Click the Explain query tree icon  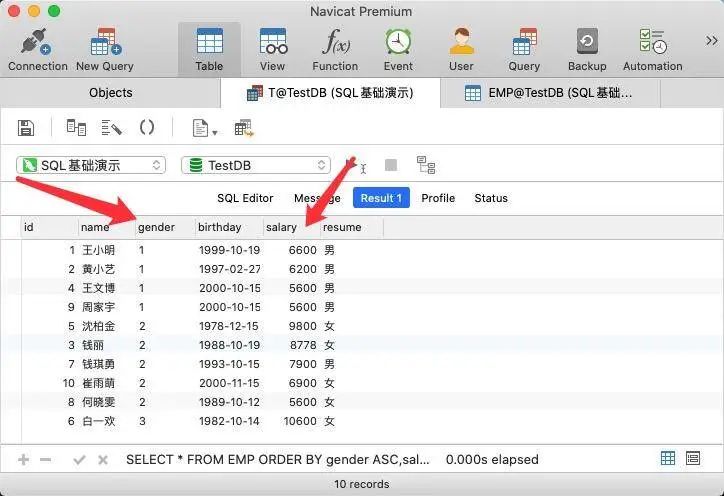(426, 165)
